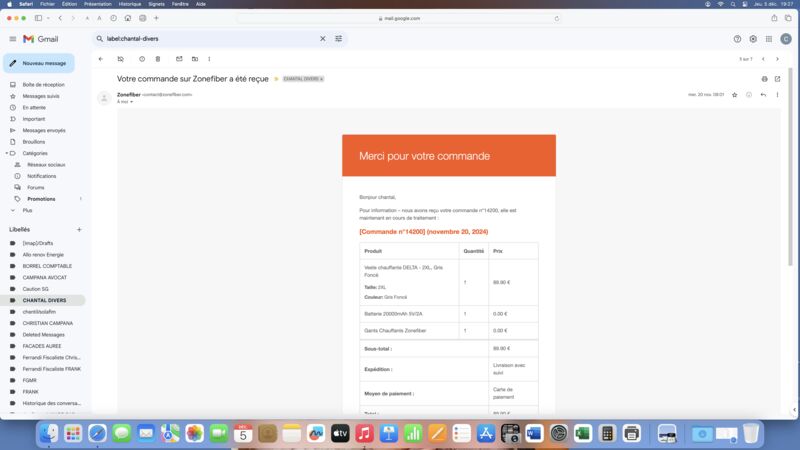Open Safari Historique menu

[130, 4]
